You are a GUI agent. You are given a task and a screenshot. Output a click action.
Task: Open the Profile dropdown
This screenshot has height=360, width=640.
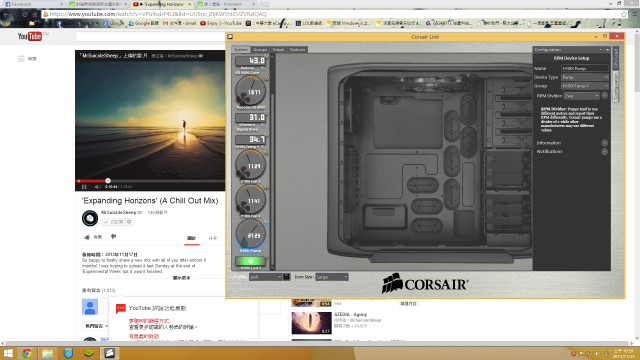pyautogui.click(x=266, y=277)
